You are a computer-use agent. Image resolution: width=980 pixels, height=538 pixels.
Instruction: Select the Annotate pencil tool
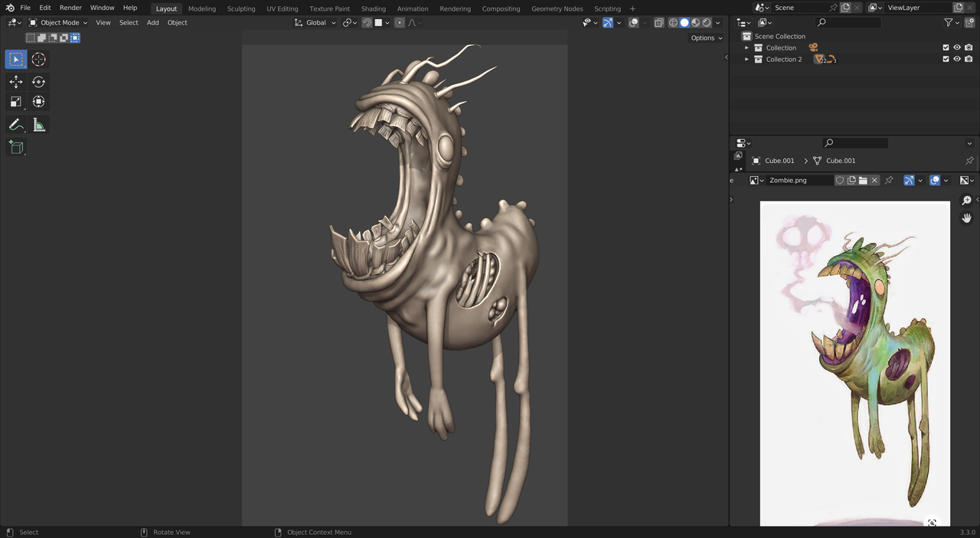point(15,125)
